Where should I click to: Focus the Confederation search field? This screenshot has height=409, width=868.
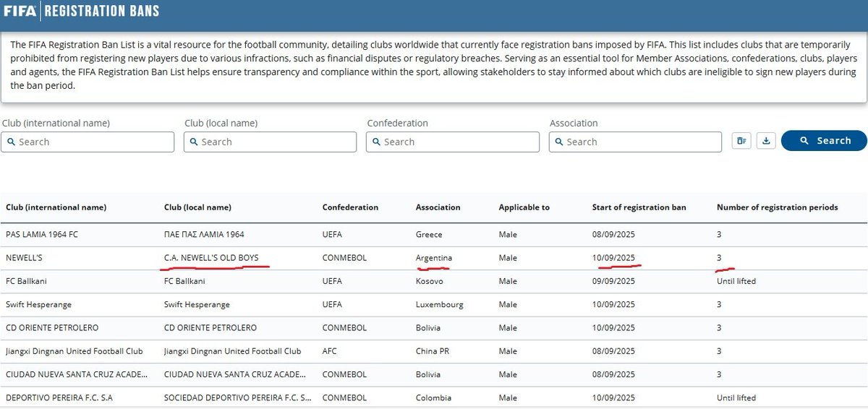pos(453,142)
